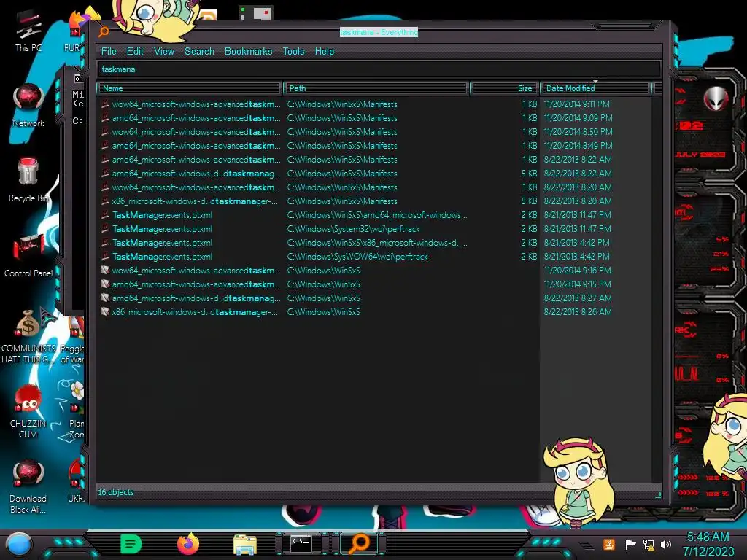
Task: Select folder icon of row dated 11/20/2014 9:15 PM
Action: [x=105, y=284]
